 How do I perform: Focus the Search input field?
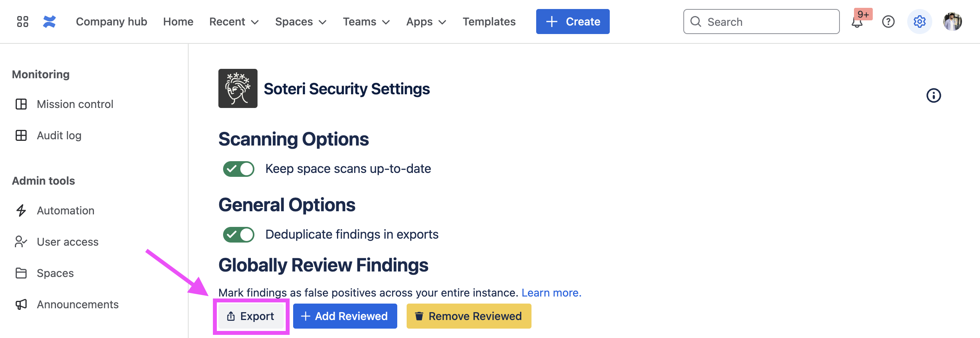[762, 22]
